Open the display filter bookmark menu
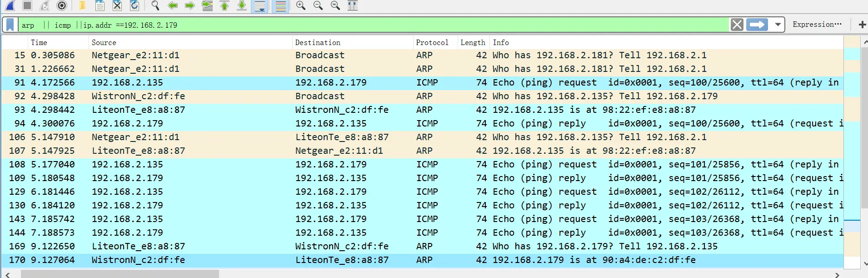This screenshot has width=868, height=278. click(x=10, y=25)
